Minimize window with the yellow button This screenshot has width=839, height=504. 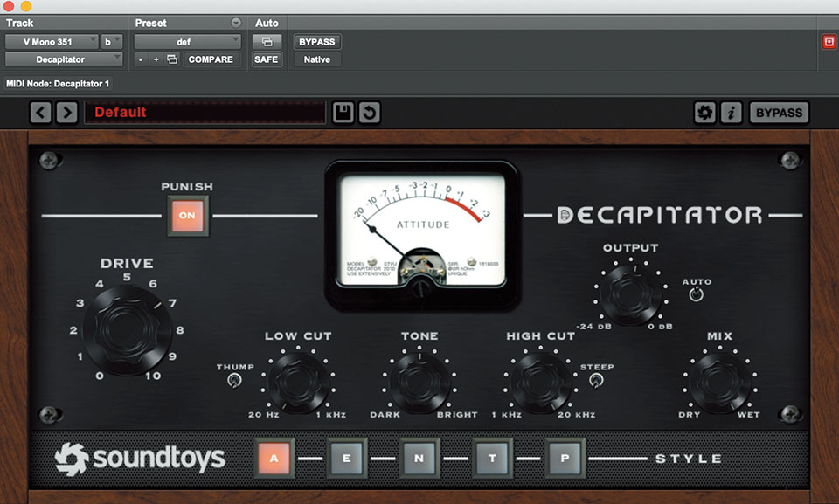(25, 5)
